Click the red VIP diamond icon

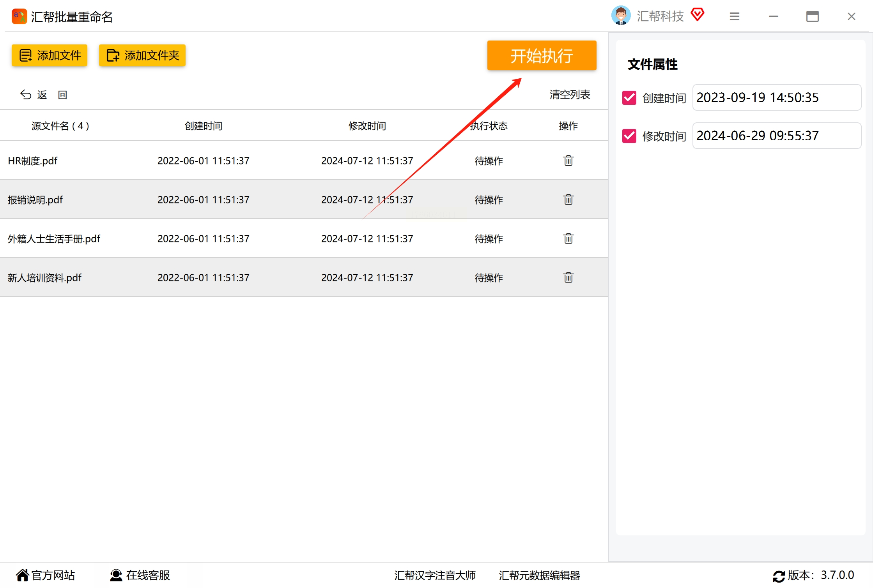pos(697,15)
